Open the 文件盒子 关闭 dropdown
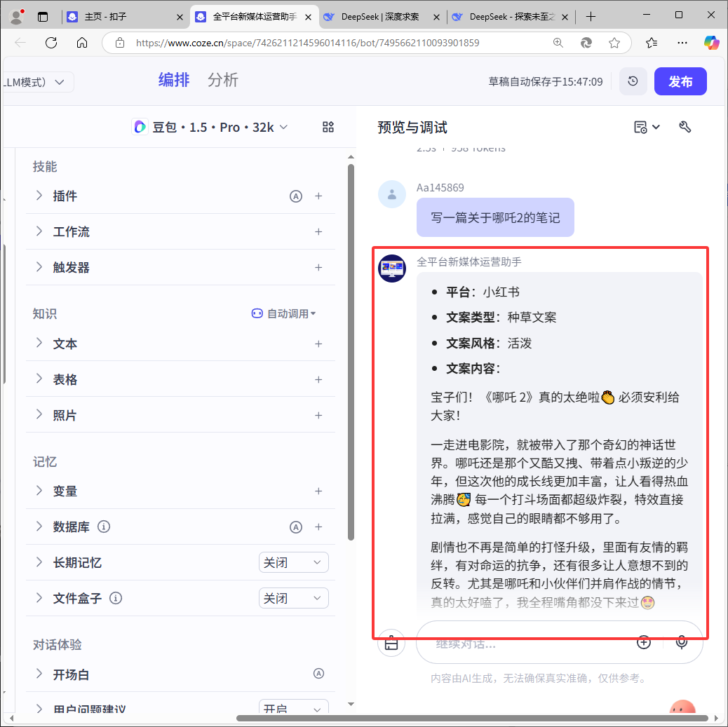The width and height of the screenshot is (728, 727). point(293,598)
